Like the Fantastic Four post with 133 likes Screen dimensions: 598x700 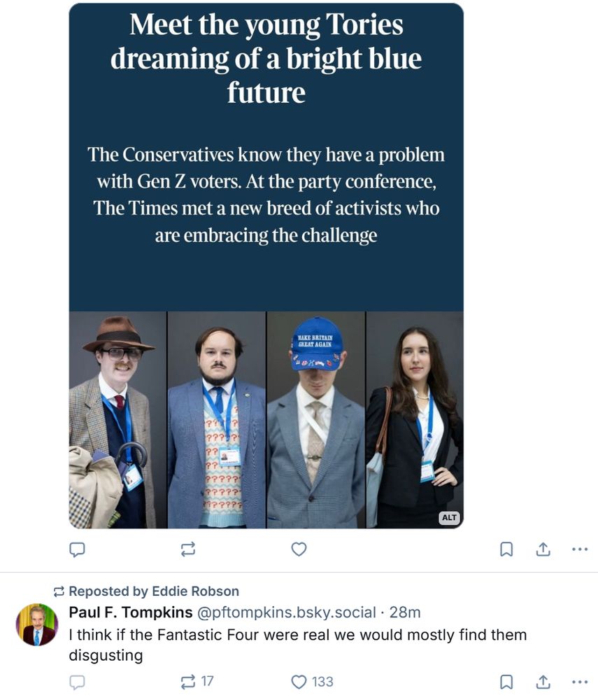[312, 682]
